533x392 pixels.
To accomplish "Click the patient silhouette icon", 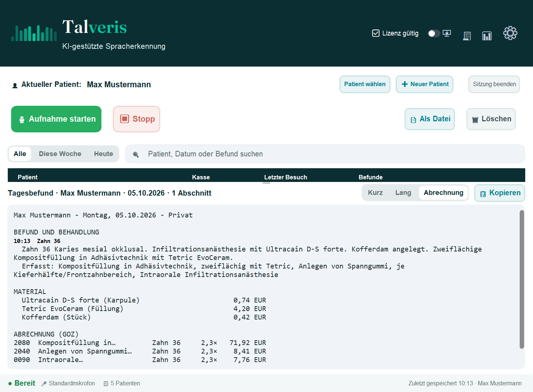I will 15,85.
